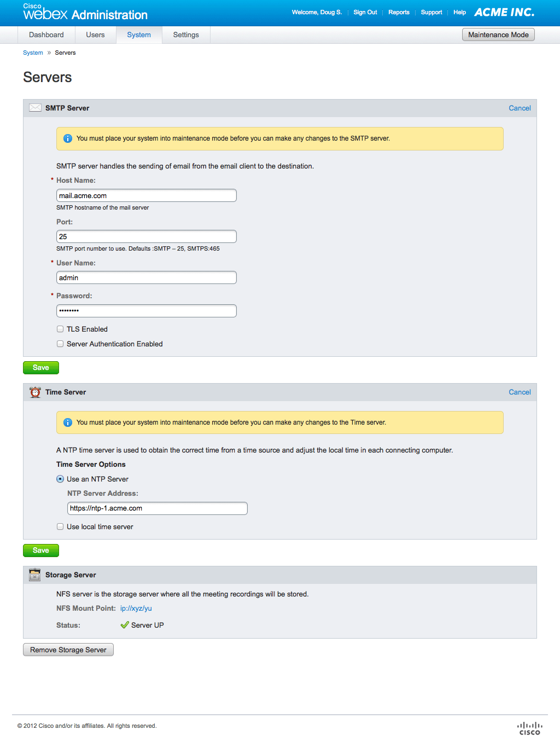Screen dimensions: 560x747
Task: Cancel the SMTP Server changes
Action: (x=520, y=108)
